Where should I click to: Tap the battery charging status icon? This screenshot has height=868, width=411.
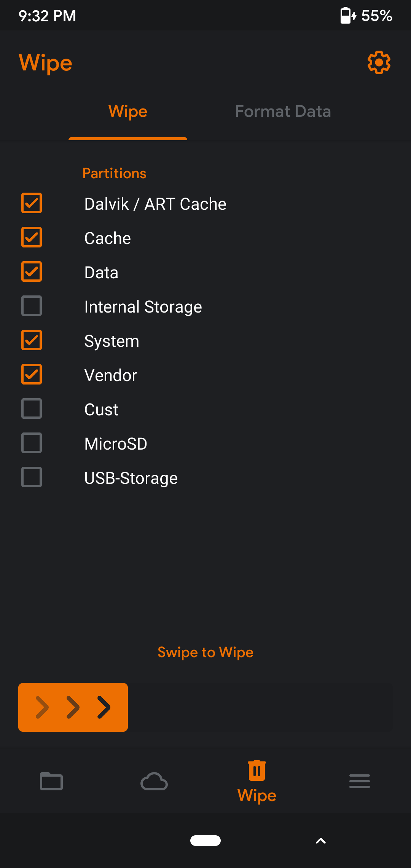pos(348,16)
